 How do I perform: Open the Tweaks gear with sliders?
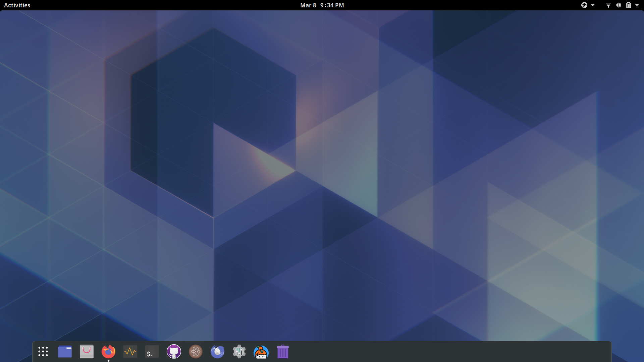(239, 352)
